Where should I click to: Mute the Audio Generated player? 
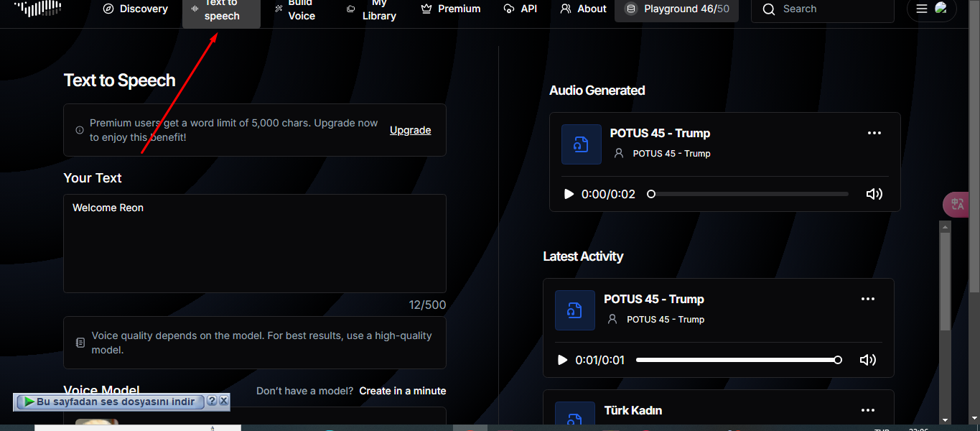coord(874,194)
